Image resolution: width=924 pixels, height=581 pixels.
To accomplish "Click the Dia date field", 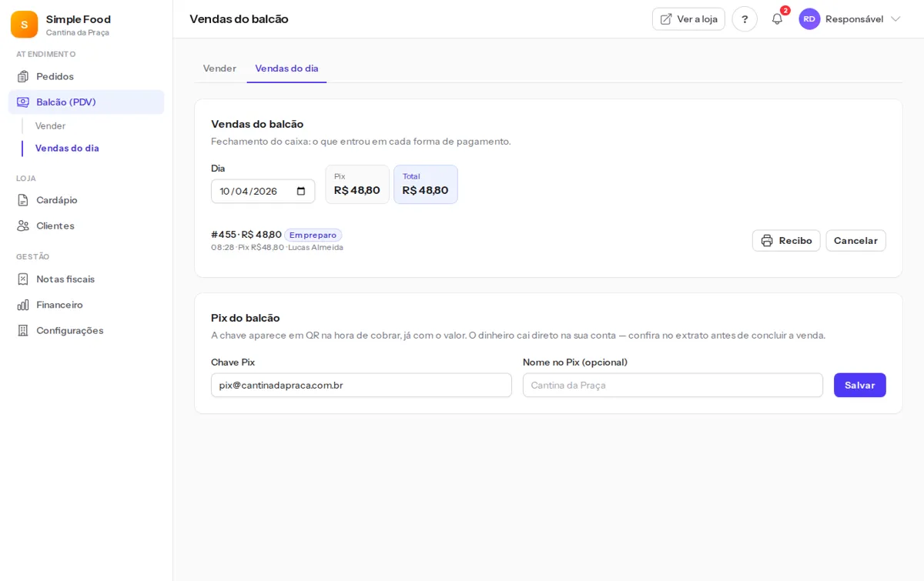I will point(263,192).
